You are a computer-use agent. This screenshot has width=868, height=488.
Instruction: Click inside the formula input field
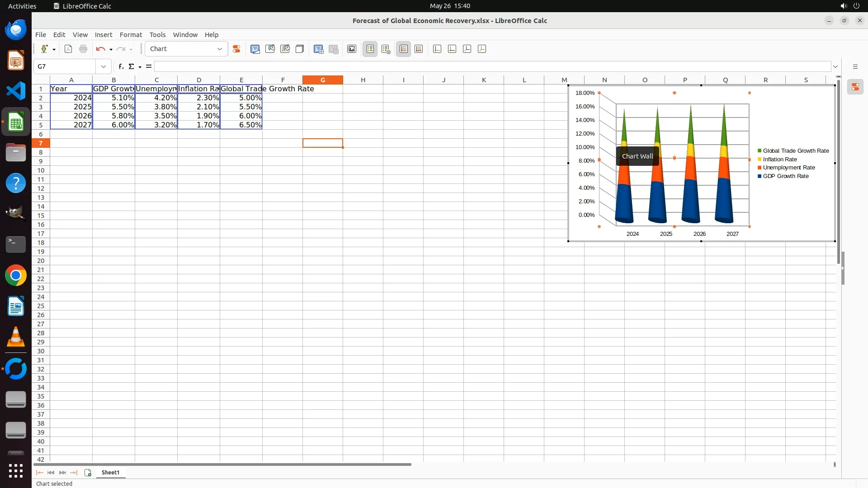[x=492, y=66]
